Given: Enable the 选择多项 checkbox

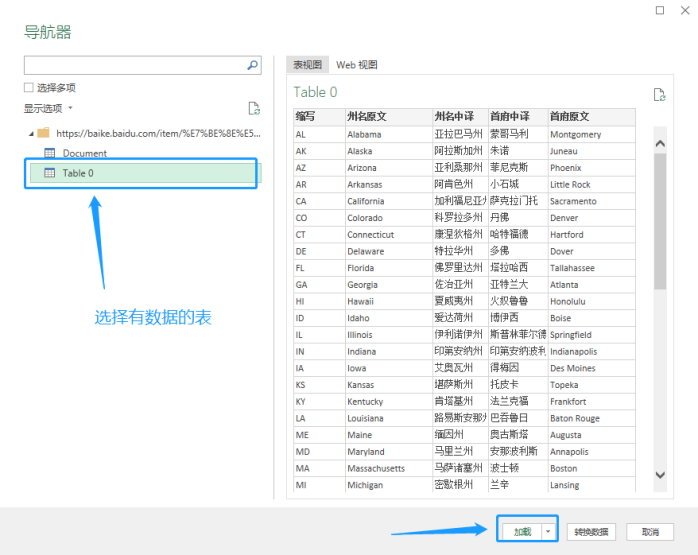Looking at the screenshot, I should (29, 88).
